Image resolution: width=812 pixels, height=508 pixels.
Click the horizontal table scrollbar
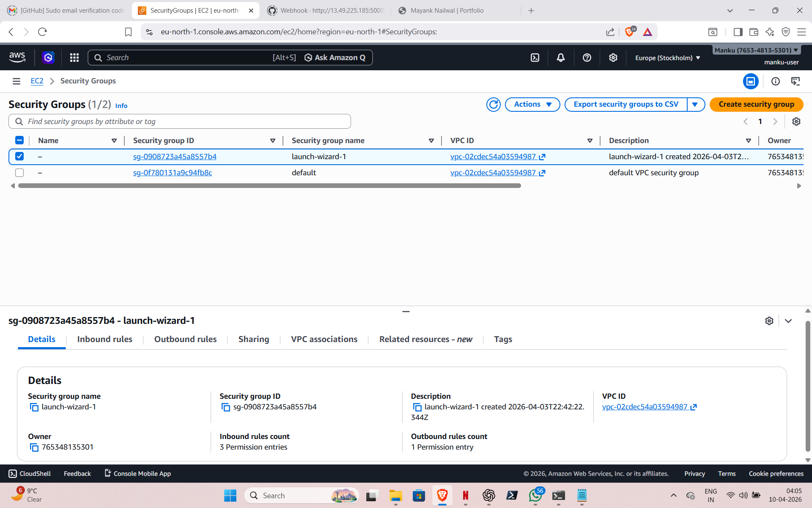pos(269,186)
